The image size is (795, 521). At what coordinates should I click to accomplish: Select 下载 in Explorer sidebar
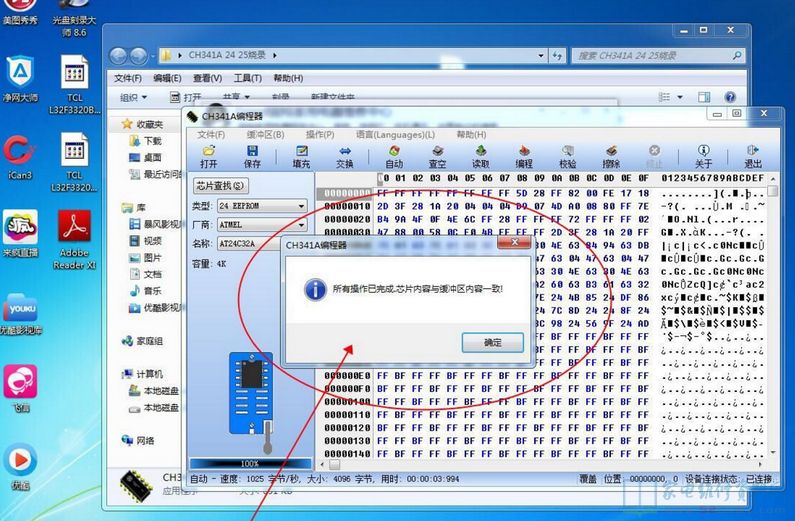(x=146, y=140)
